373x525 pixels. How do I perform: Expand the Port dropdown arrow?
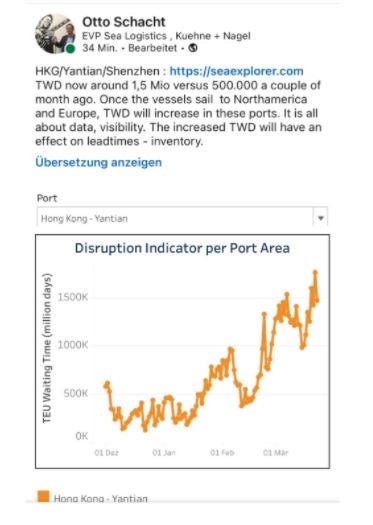320,218
